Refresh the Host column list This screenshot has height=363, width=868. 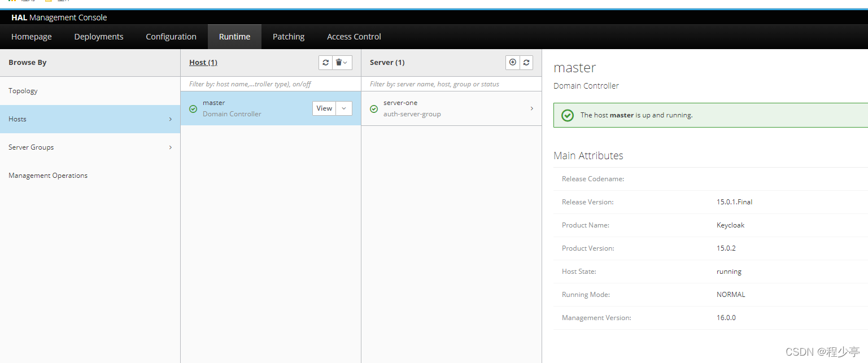[x=325, y=63]
